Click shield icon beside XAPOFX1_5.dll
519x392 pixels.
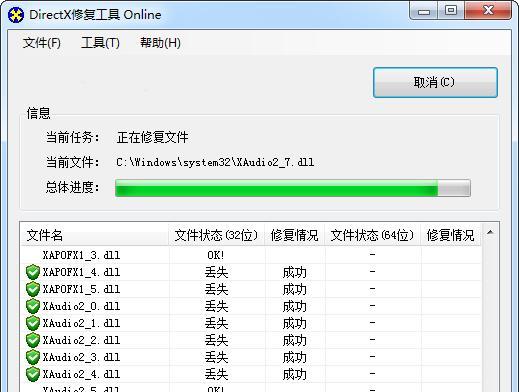pyautogui.click(x=33, y=289)
